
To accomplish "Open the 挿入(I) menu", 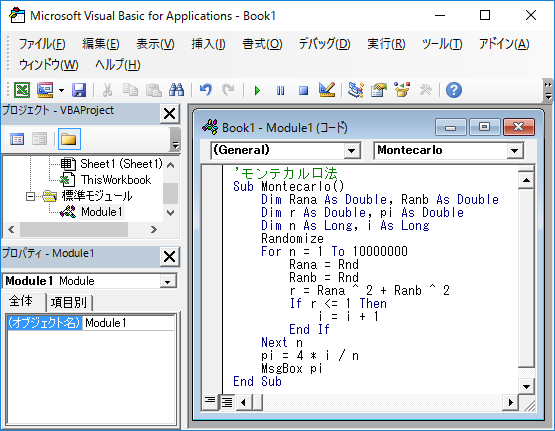I will click(x=208, y=44).
